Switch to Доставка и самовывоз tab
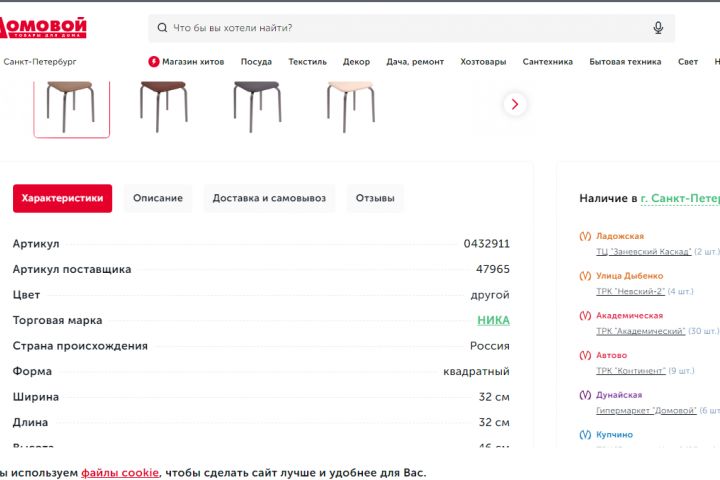 [x=269, y=198]
